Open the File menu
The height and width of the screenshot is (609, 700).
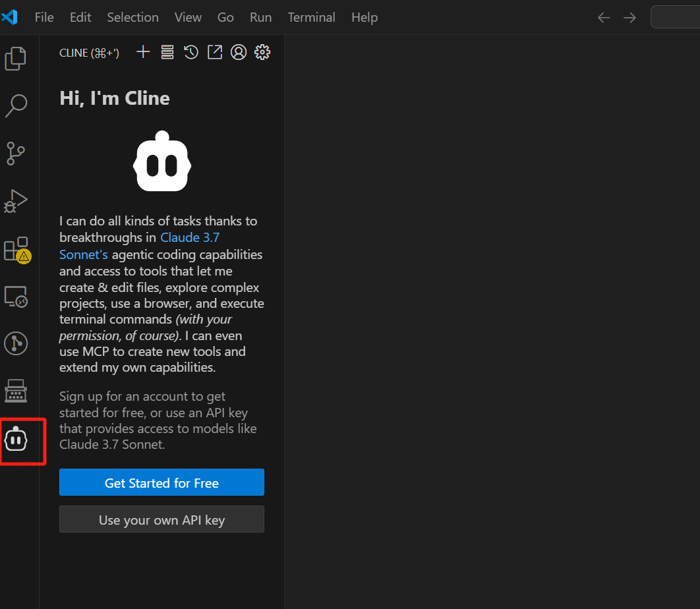pos(44,17)
